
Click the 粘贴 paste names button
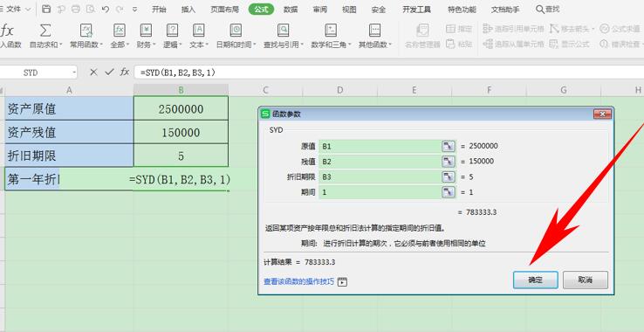point(459,44)
